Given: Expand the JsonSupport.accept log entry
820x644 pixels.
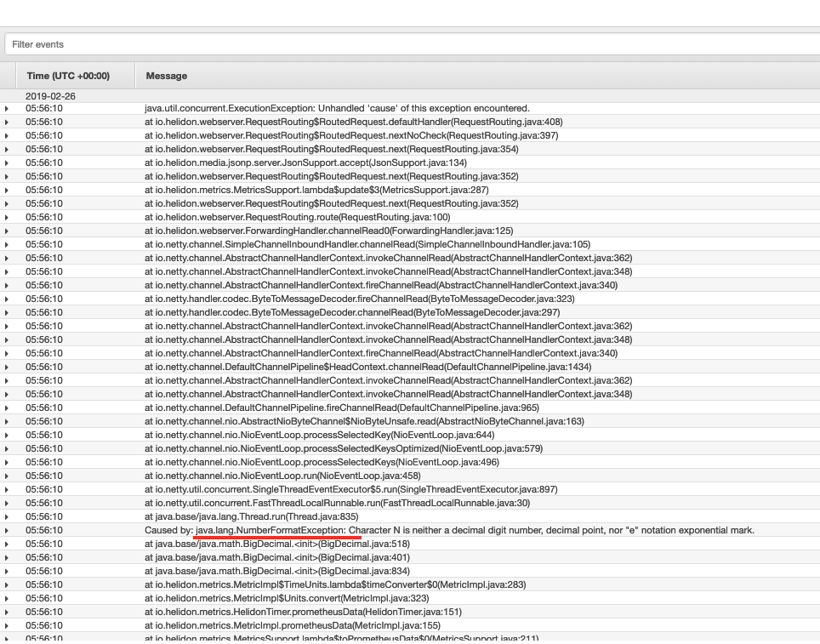Looking at the screenshot, I should [9, 162].
